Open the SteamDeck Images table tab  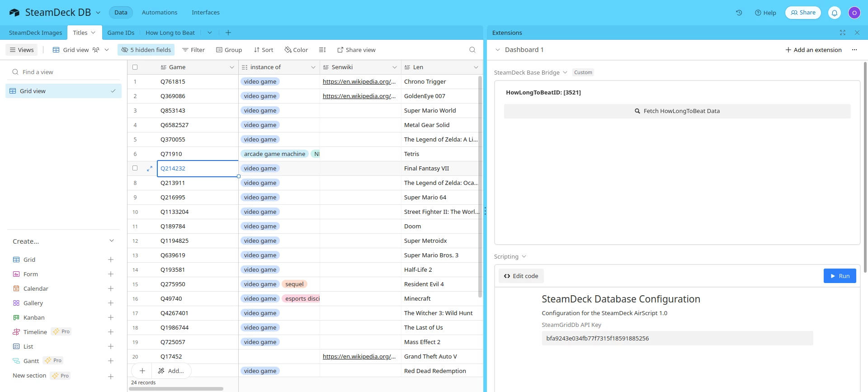point(36,33)
